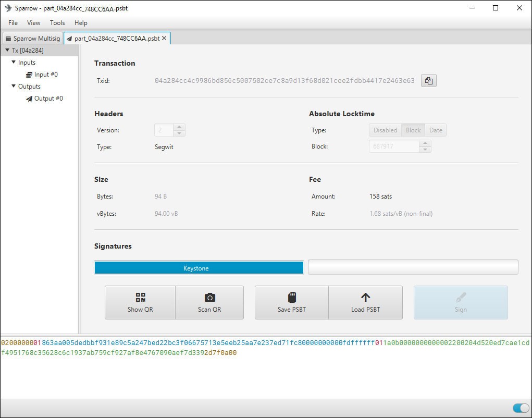Click Save PSBT button
The image size is (532, 418).
point(291,302)
